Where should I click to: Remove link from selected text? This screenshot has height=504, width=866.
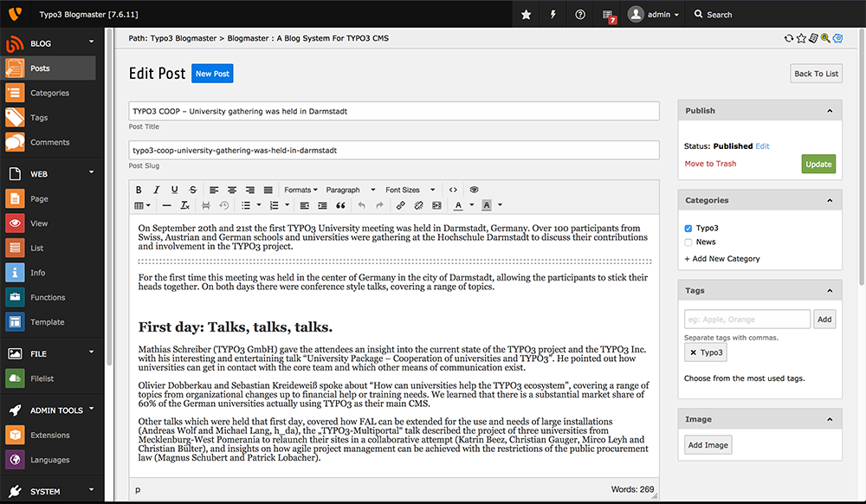[418, 205]
